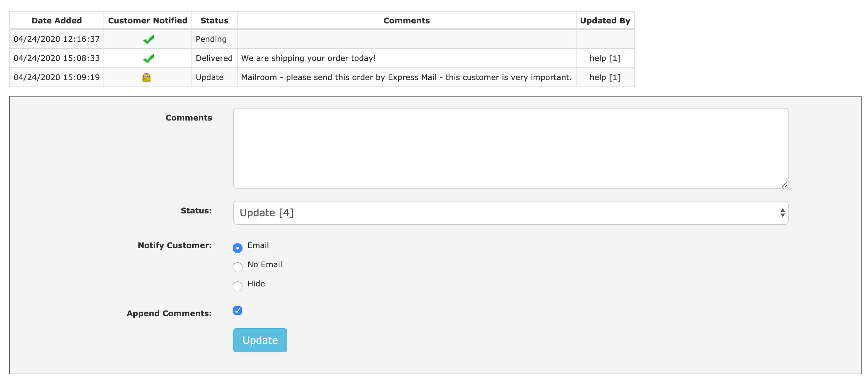Click the Status: form label
This screenshot has height=380, width=868.
click(196, 211)
